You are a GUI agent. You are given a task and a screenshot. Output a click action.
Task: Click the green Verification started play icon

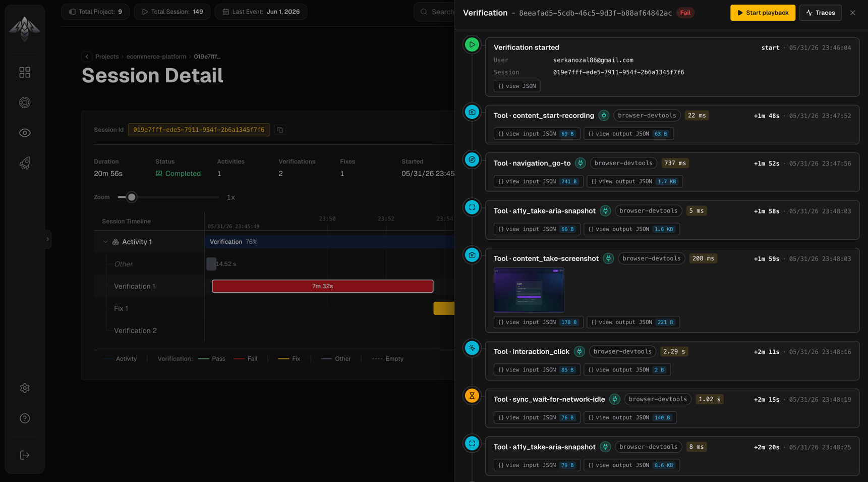[x=472, y=44]
